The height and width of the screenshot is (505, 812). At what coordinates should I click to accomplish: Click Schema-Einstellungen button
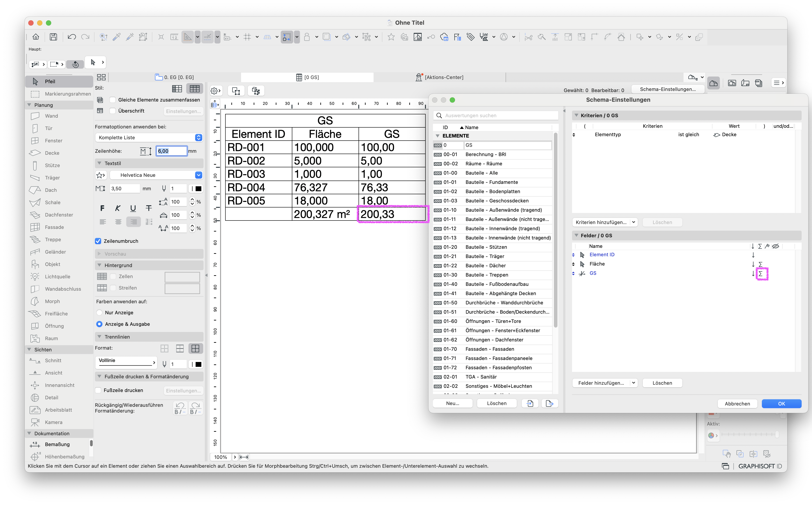[668, 89]
